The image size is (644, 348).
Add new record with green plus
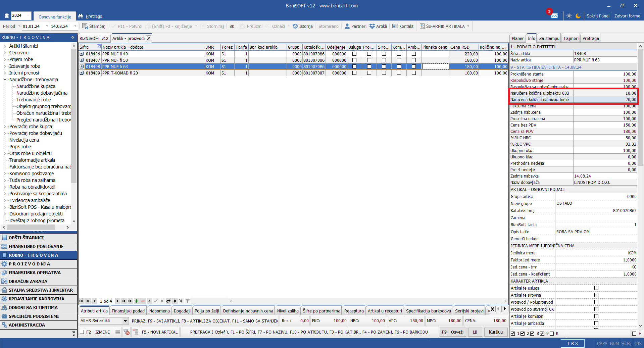[137, 301]
